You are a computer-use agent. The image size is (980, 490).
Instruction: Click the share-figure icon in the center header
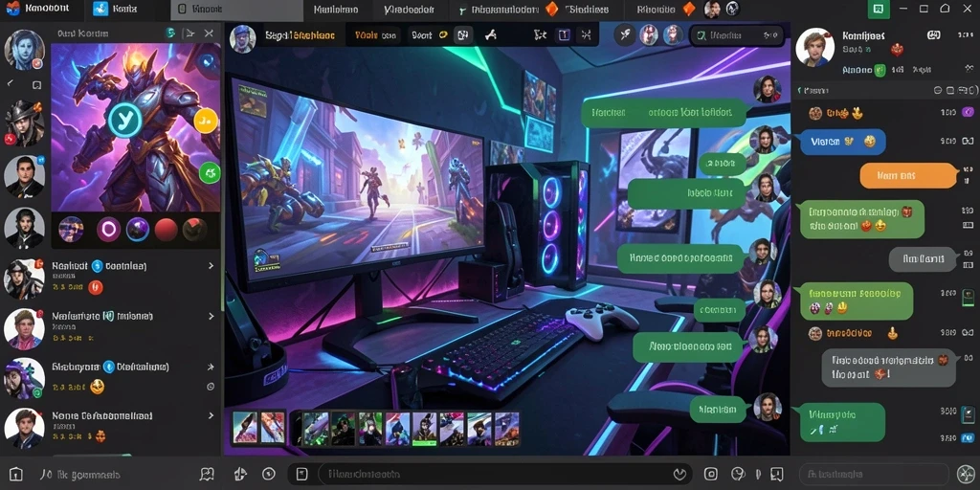tap(491, 35)
